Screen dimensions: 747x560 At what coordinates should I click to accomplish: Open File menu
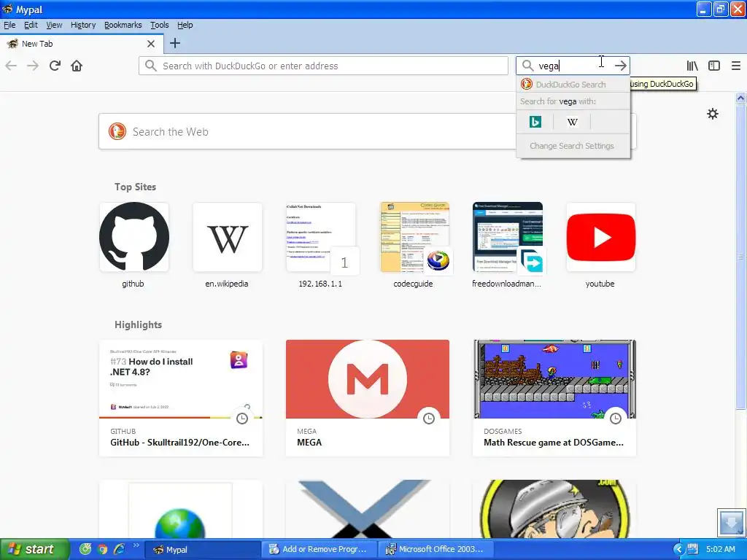(x=9, y=25)
